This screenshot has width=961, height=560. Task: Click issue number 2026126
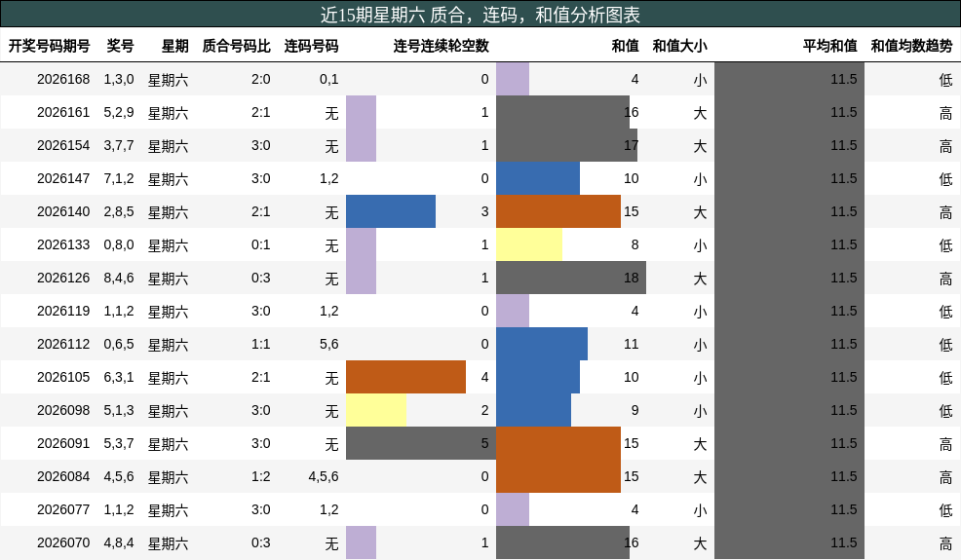(x=63, y=278)
